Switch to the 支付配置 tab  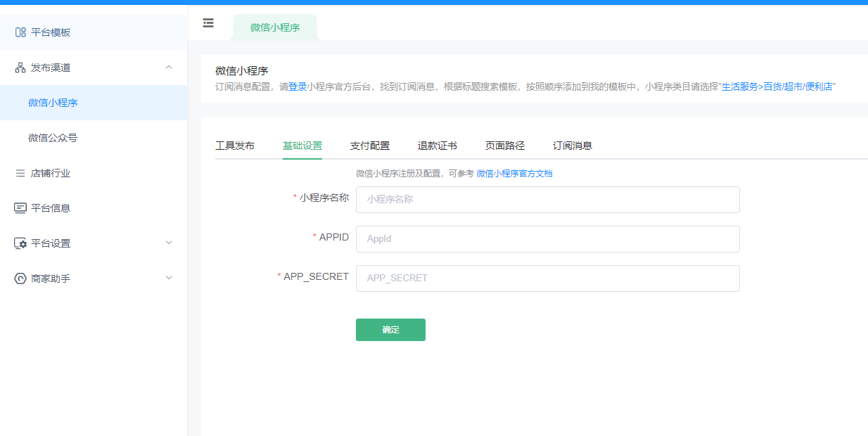pyautogui.click(x=370, y=146)
